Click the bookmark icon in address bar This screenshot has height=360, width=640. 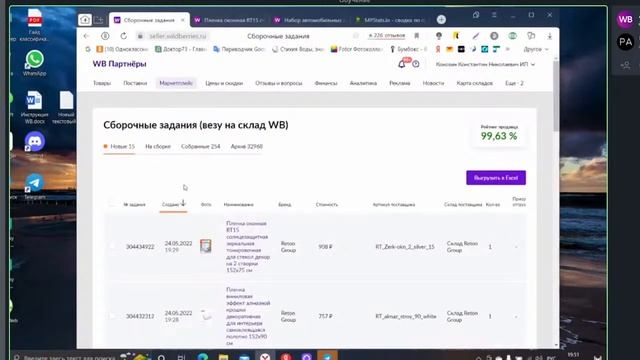417,36
